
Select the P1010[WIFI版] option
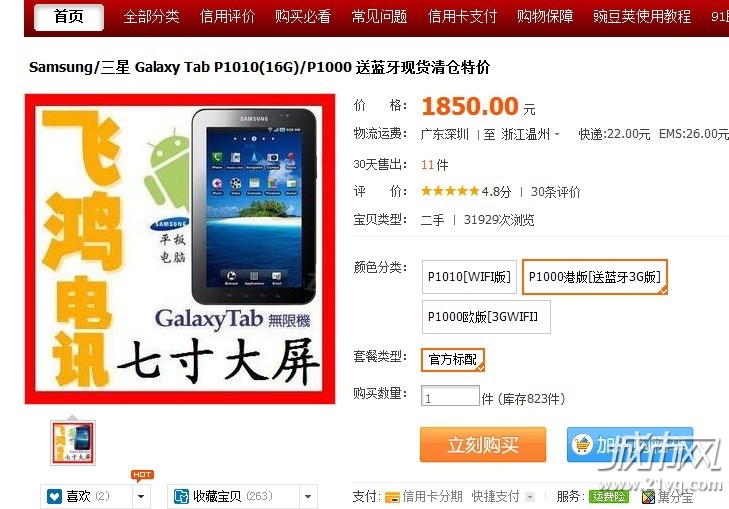[469, 277]
